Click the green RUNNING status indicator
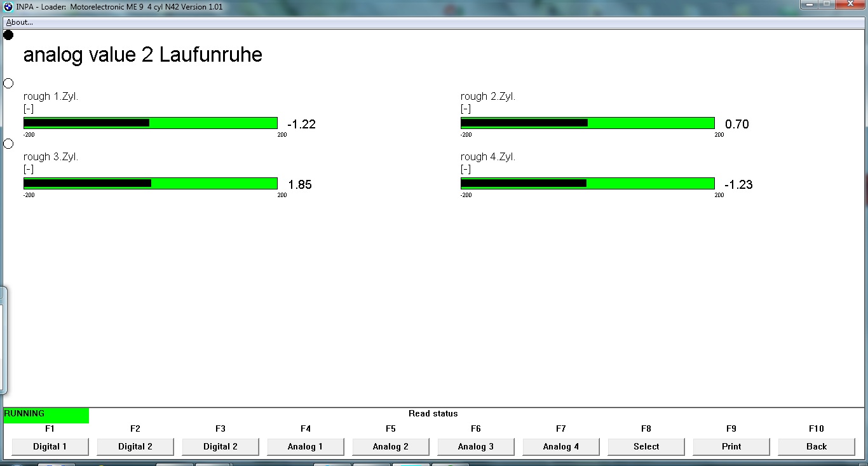The width and height of the screenshot is (868, 466). click(46, 415)
